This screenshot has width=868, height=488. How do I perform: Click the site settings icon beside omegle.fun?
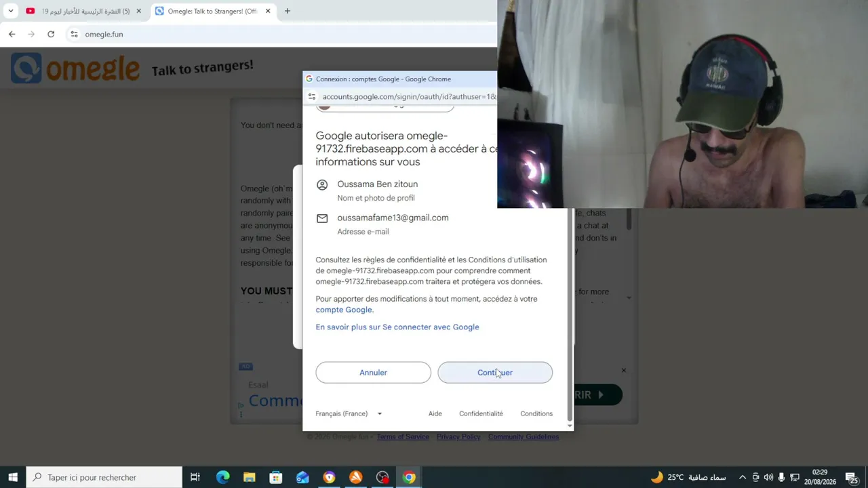click(x=74, y=34)
